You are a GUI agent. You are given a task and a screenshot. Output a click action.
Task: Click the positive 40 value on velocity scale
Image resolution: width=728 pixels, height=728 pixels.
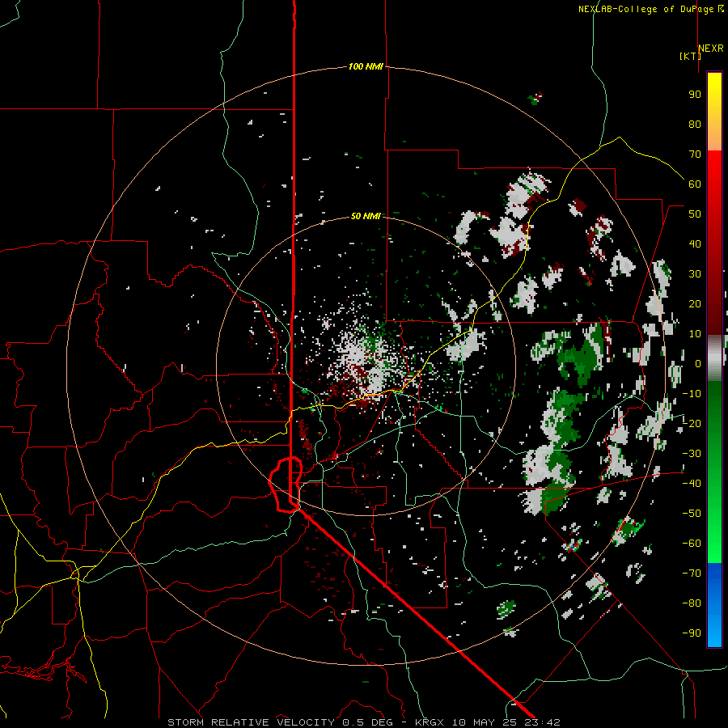pyautogui.click(x=695, y=243)
